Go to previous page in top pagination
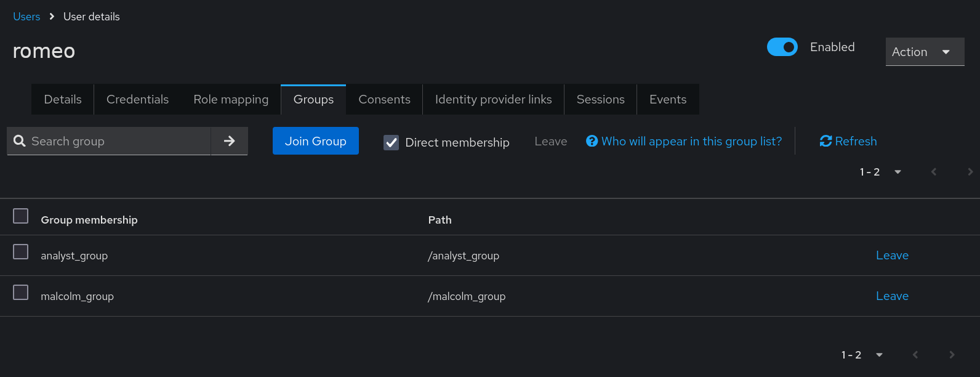 click(x=934, y=172)
